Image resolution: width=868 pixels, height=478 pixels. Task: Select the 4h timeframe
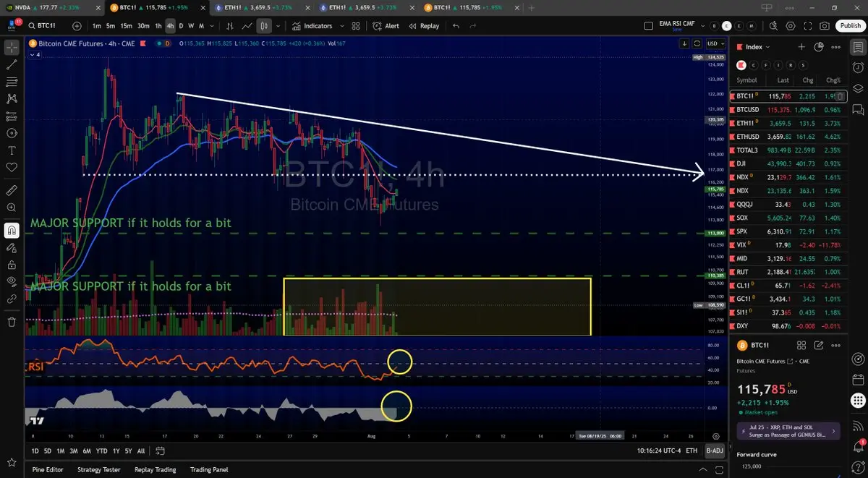coord(171,26)
